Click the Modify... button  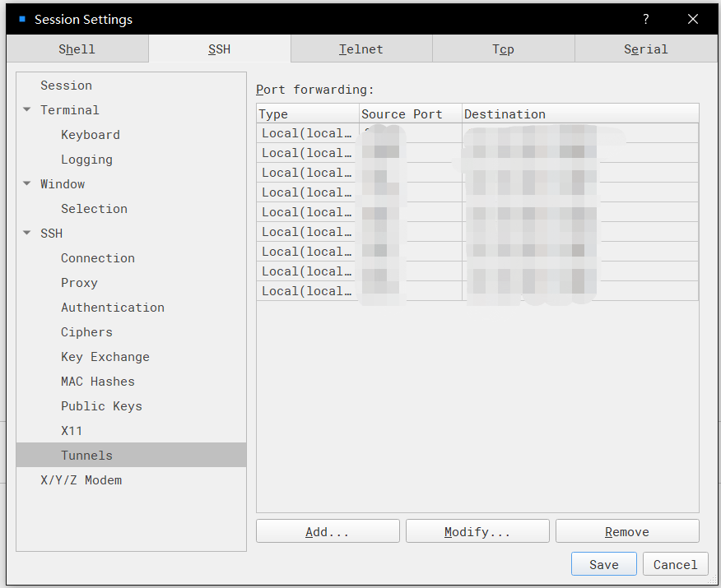(477, 531)
